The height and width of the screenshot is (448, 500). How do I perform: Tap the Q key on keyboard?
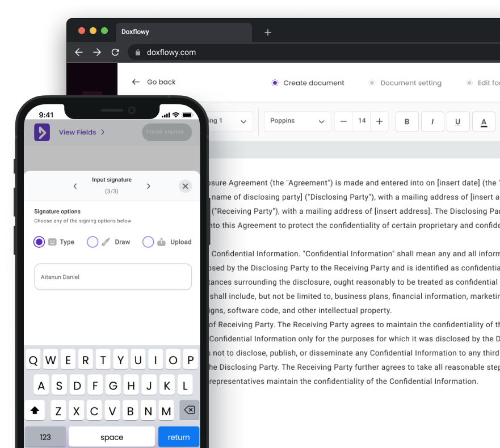click(x=33, y=360)
